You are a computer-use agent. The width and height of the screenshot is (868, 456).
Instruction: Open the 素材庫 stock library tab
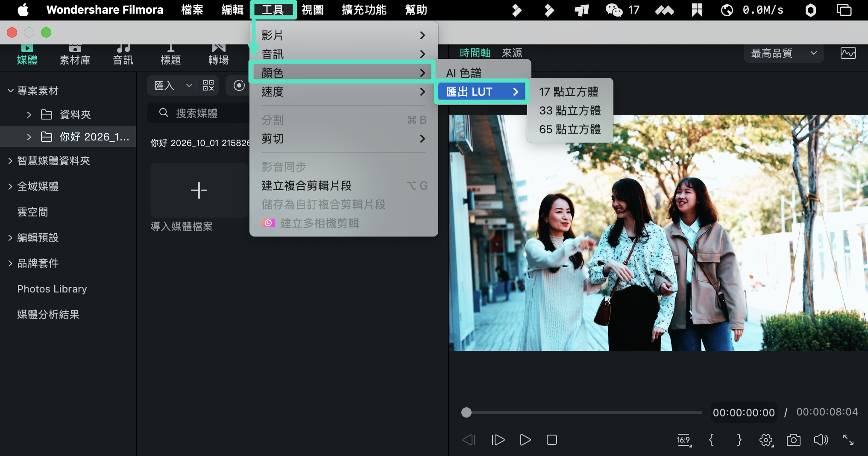pyautogui.click(x=75, y=55)
